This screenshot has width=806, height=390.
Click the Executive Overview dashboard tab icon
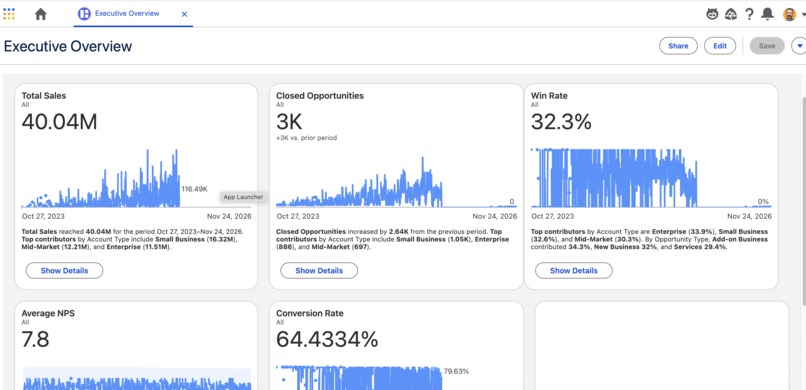(x=84, y=14)
